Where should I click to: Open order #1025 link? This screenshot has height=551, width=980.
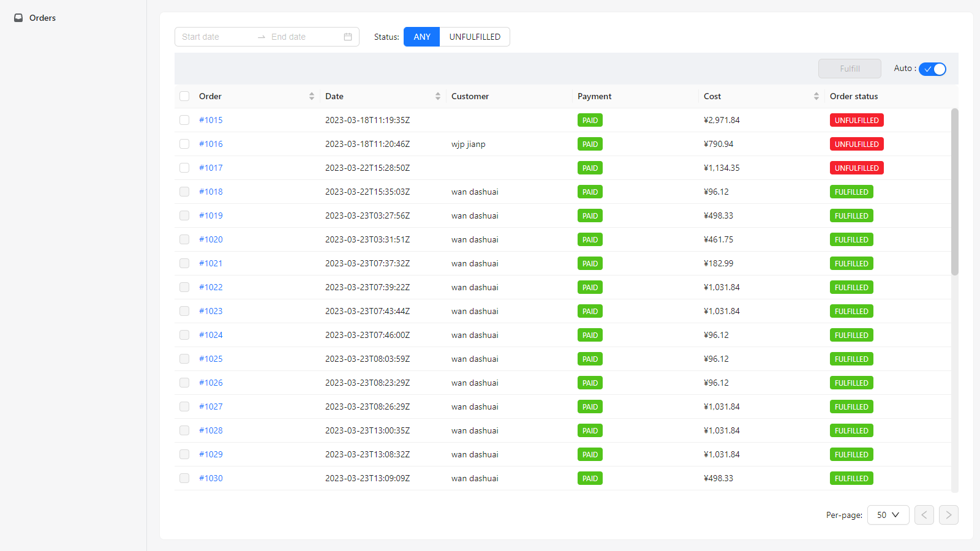click(211, 359)
